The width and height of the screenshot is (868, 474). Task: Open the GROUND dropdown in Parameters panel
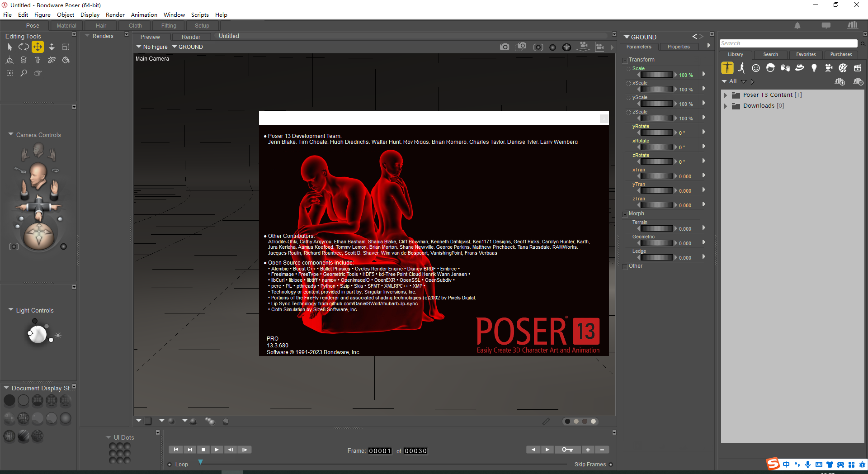click(640, 37)
